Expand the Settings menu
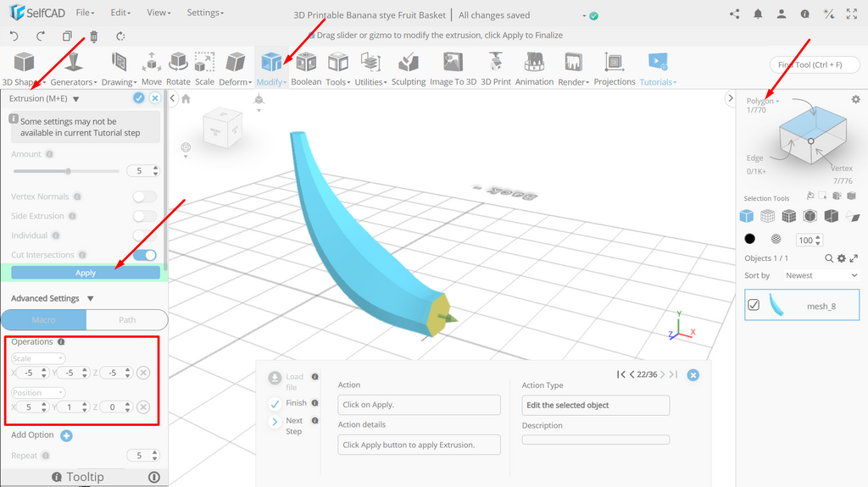Viewport: 868px width, 487px height. [205, 12]
